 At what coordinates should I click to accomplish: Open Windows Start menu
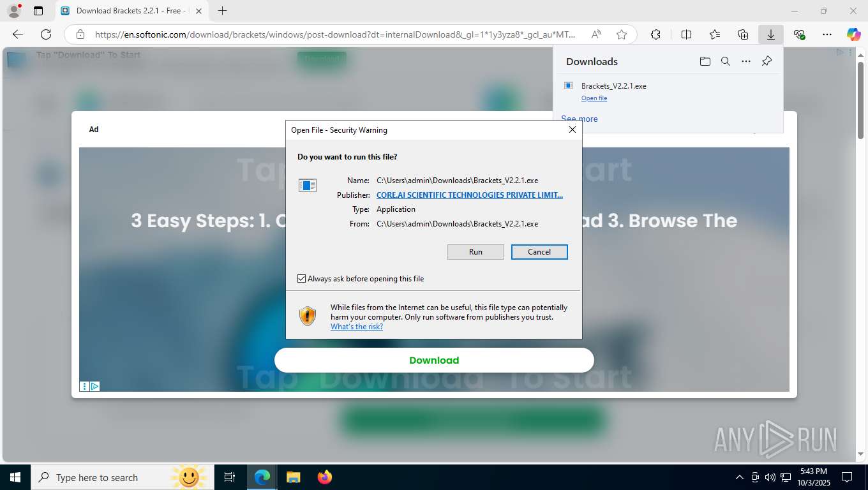pyautogui.click(x=15, y=477)
